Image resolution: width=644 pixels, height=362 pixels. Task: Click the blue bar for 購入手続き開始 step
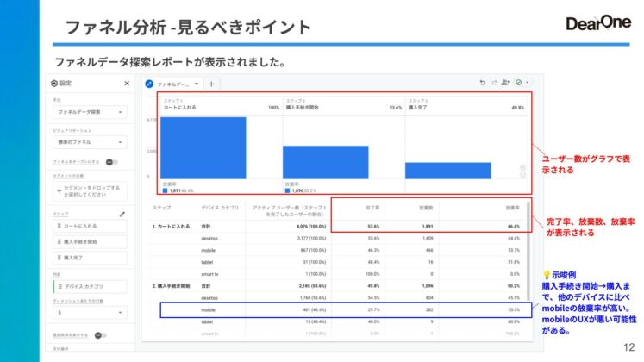point(326,162)
